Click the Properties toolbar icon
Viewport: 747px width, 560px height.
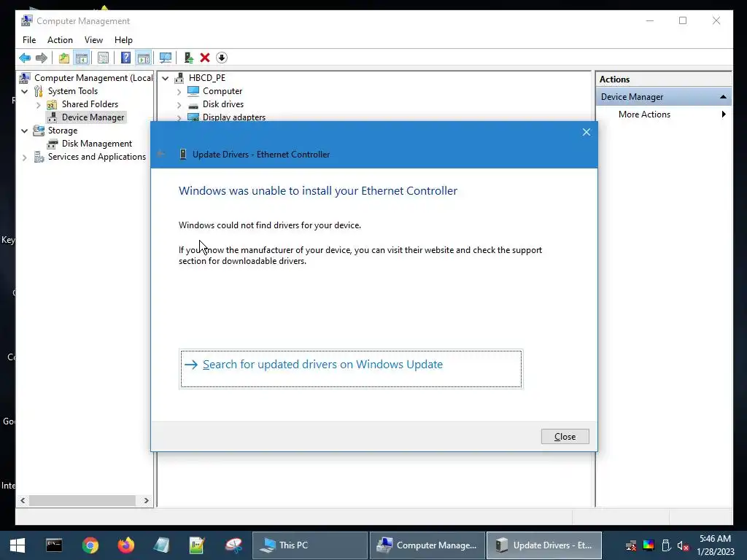[x=103, y=58]
